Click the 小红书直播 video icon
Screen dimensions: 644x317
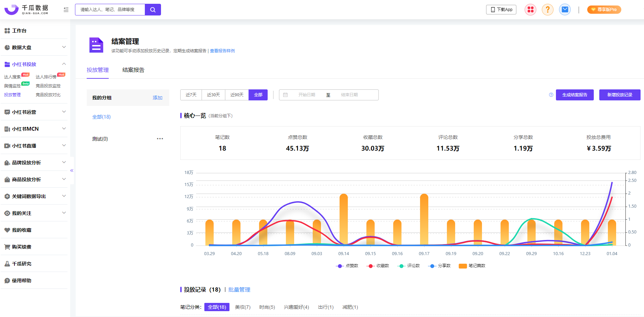pyautogui.click(x=7, y=146)
